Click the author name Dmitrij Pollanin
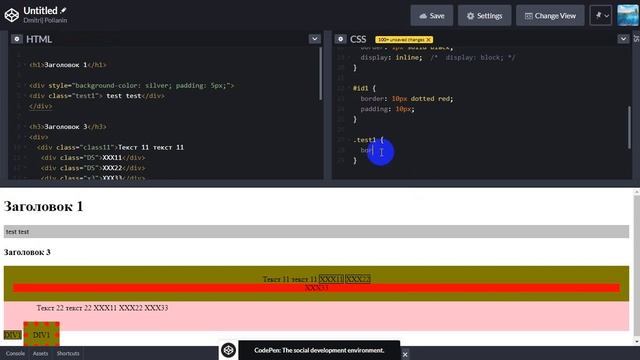The height and width of the screenshot is (360, 640). (x=45, y=20)
